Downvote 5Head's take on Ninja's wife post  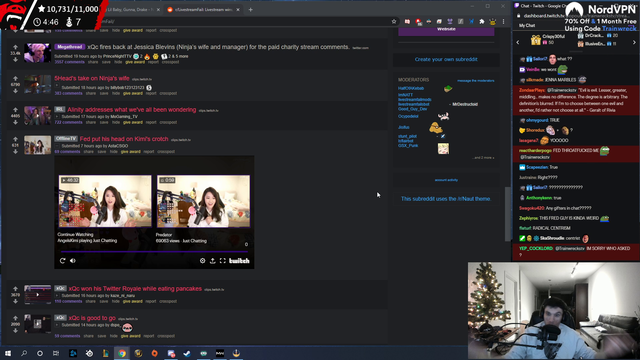tap(16, 91)
